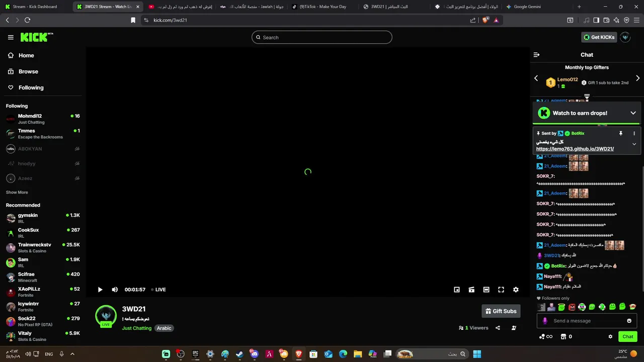Screen dimensions: 644x362
Task: Open the video player settings gear
Action: [516, 290]
